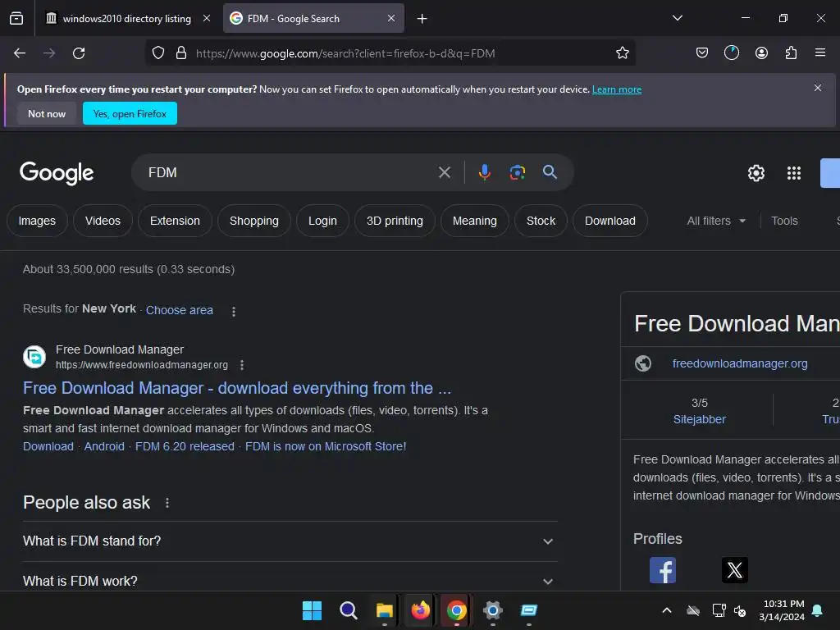Open Free Download Manager X profile
840x630 pixels.
coord(734,570)
